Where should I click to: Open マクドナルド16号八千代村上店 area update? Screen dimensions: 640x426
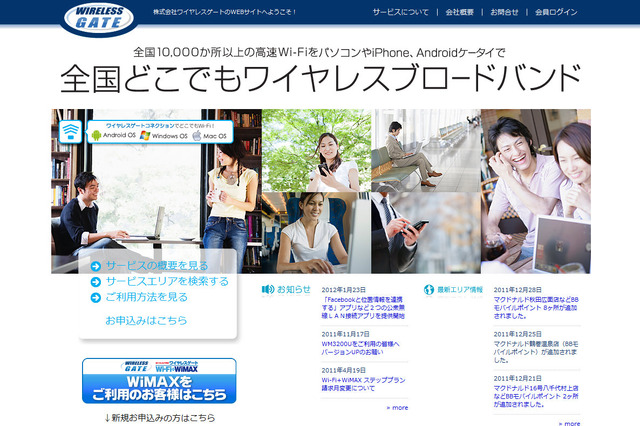(536, 396)
